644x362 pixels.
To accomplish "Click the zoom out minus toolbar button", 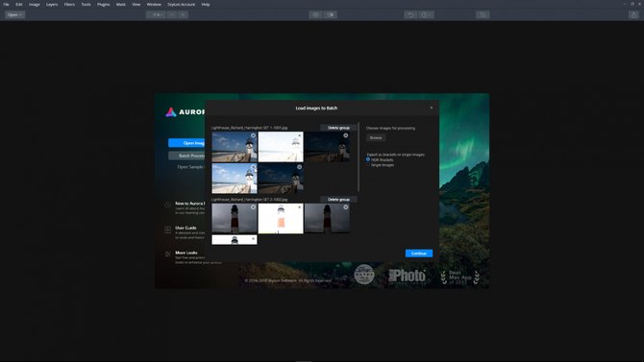I will tap(172, 14).
